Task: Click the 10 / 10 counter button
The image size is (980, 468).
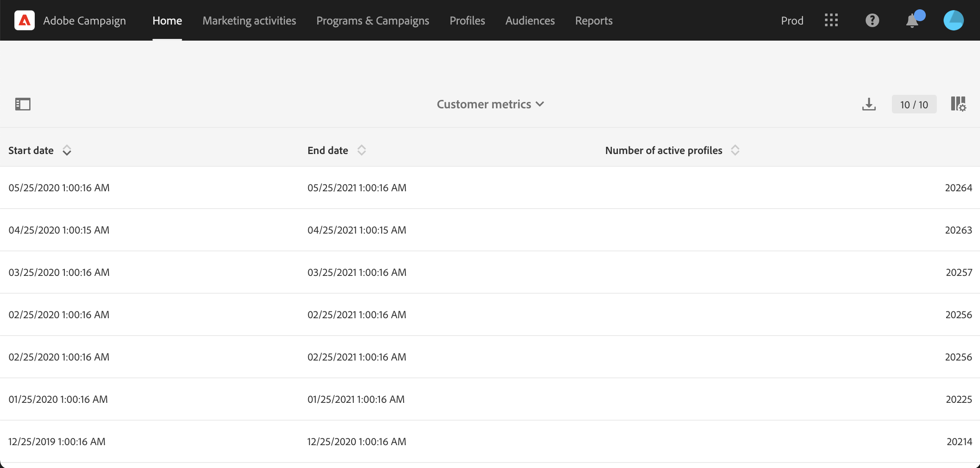Action: pos(914,105)
